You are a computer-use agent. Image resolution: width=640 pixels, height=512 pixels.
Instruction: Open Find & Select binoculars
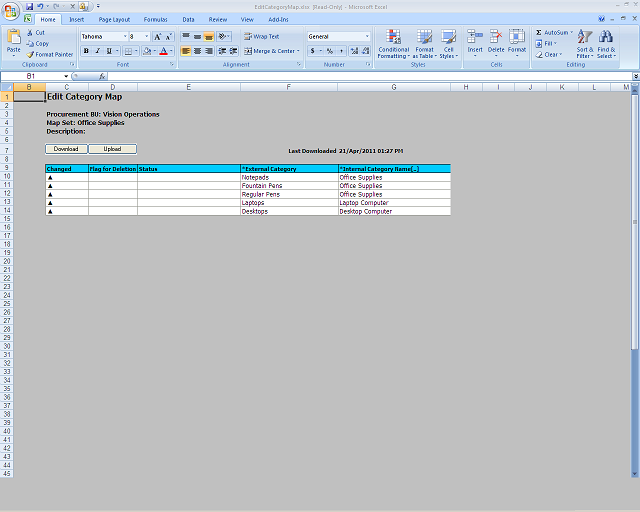tap(606, 44)
